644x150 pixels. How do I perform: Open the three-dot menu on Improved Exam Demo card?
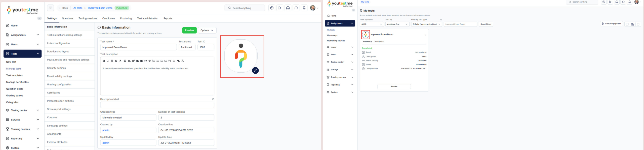(x=425, y=35)
